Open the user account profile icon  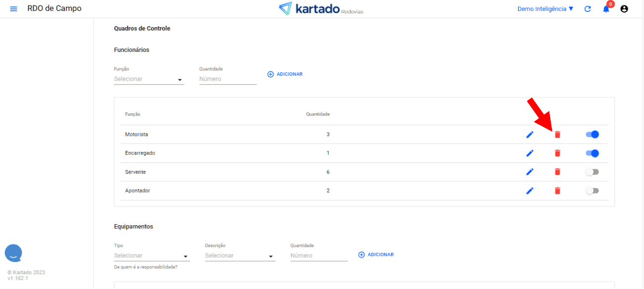[624, 9]
